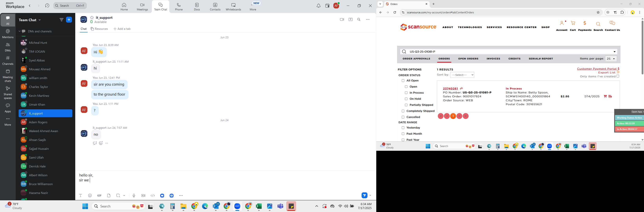Check the Completely Shipped filter
The width and height of the screenshot is (644, 212).
click(403, 111)
